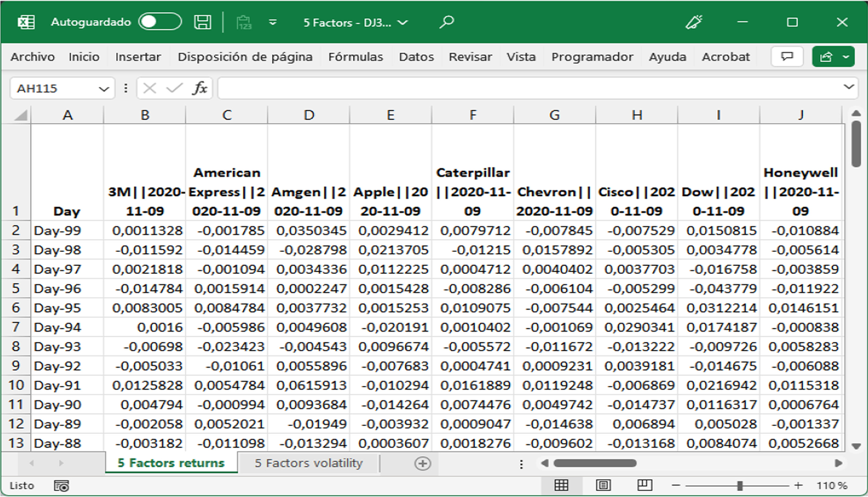Viewport: 868px width, 497px height.
Task: Open the Customize Quick Access Toolbar arrow
Action: [273, 23]
